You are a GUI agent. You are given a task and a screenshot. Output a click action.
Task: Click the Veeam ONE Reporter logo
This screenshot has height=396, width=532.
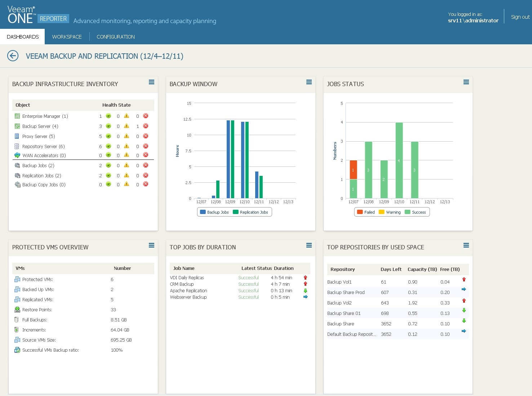37,15
